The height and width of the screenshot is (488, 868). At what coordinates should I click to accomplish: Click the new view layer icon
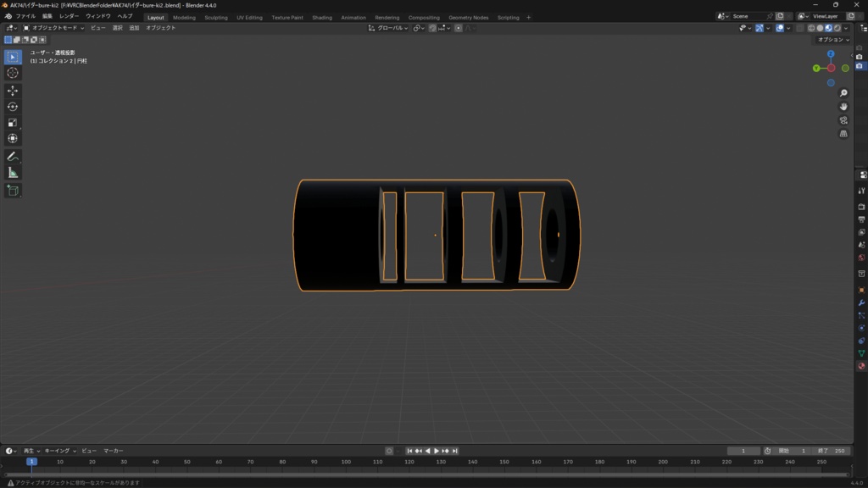(x=851, y=17)
